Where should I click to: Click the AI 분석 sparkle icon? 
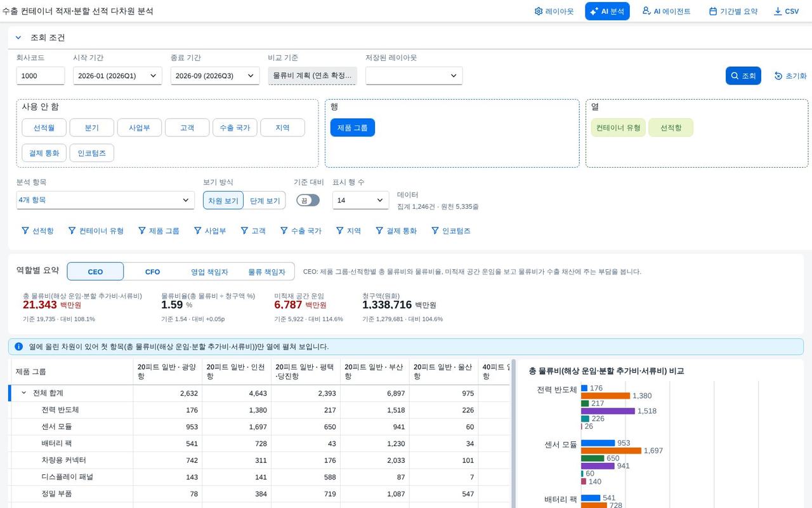point(594,11)
